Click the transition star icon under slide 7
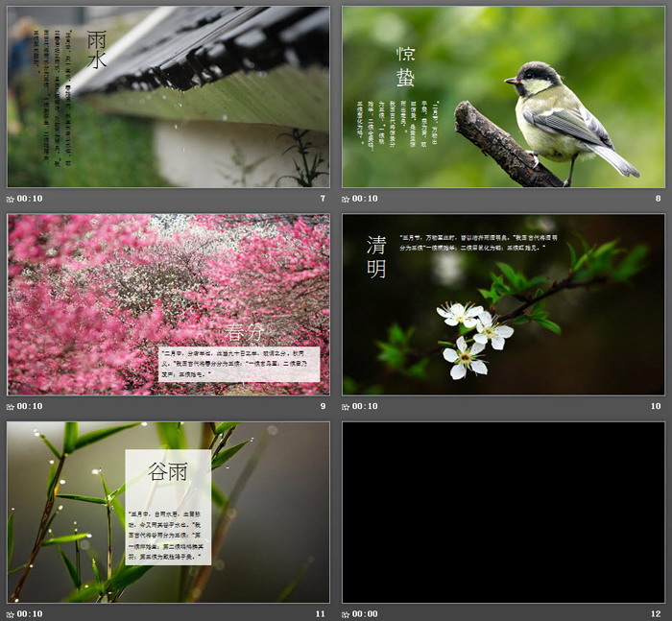672x621 pixels. (11, 199)
